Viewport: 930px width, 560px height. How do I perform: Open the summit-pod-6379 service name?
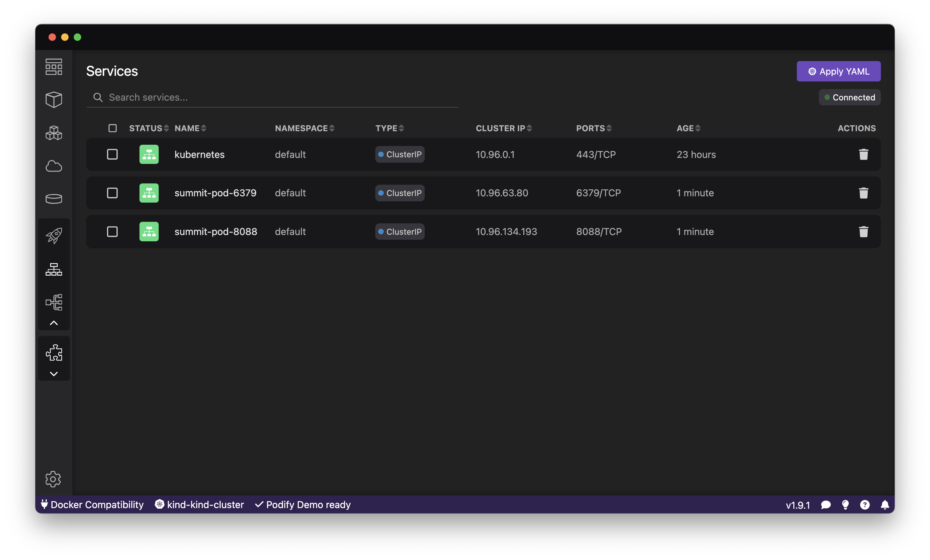215,193
